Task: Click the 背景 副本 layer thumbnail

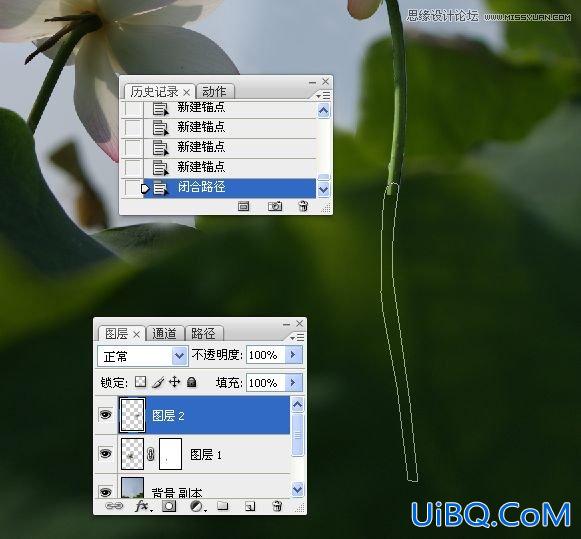Action: tap(132, 488)
